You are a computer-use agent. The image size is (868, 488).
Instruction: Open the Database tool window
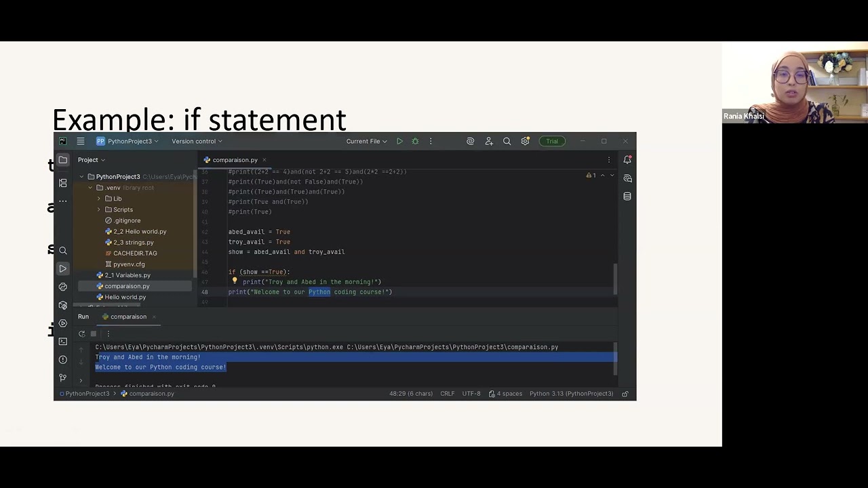point(627,196)
